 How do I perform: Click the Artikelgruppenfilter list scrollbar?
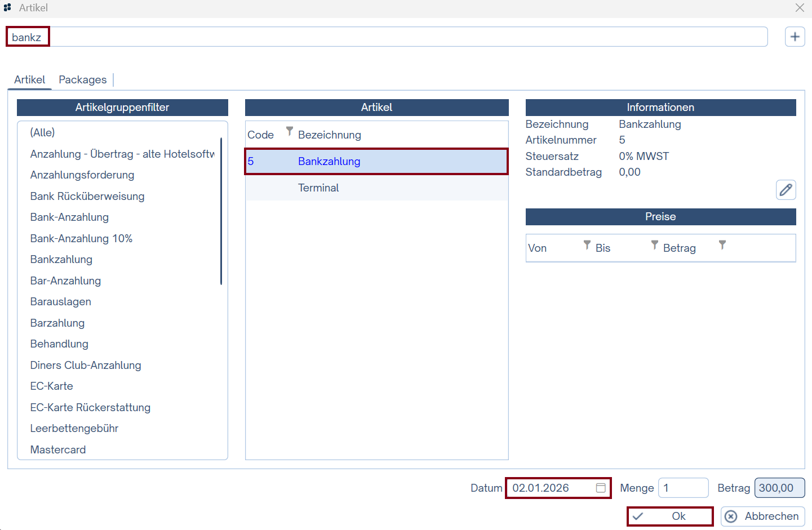point(221,211)
